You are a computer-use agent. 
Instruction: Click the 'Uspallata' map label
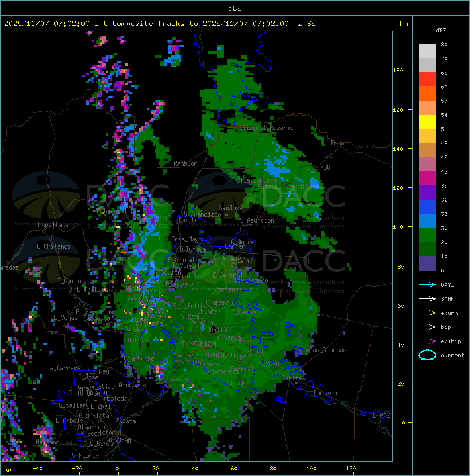(53, 225)
